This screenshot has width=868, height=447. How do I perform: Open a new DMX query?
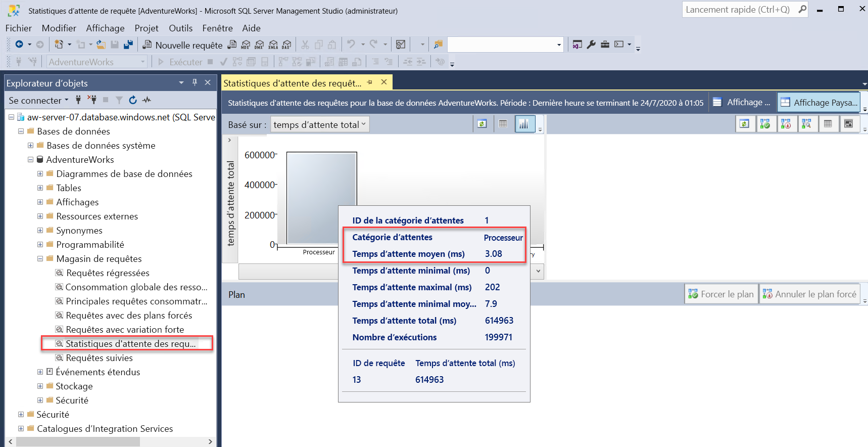[259, 44]
